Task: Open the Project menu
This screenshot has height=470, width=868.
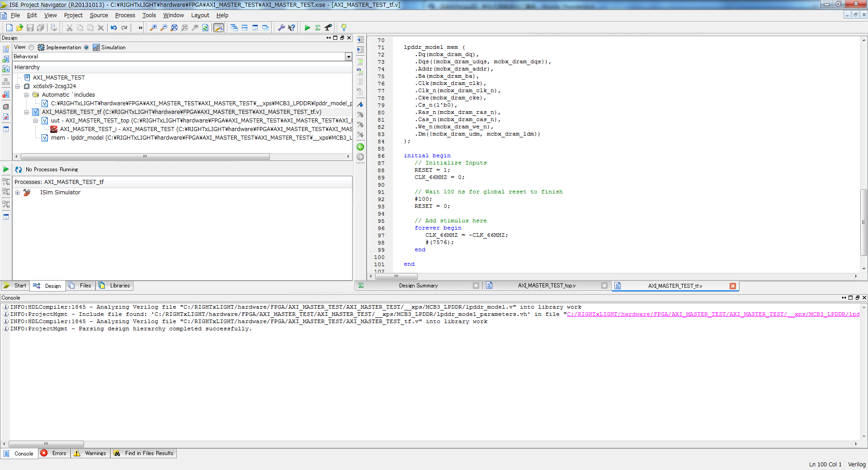Action: (x=73, y=15)
